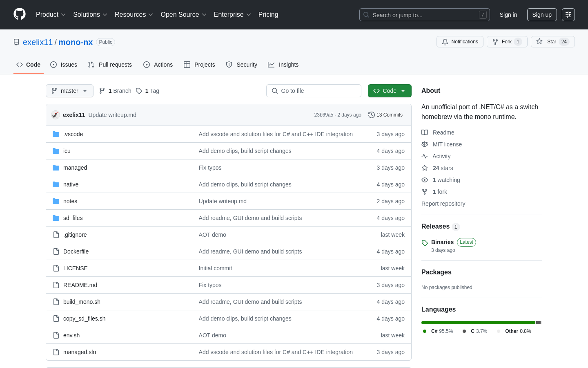This screenshot has height=368, width=588.
Task: Open 'Initial commit' message for LICENSE
Action: (x=215, y=268)
